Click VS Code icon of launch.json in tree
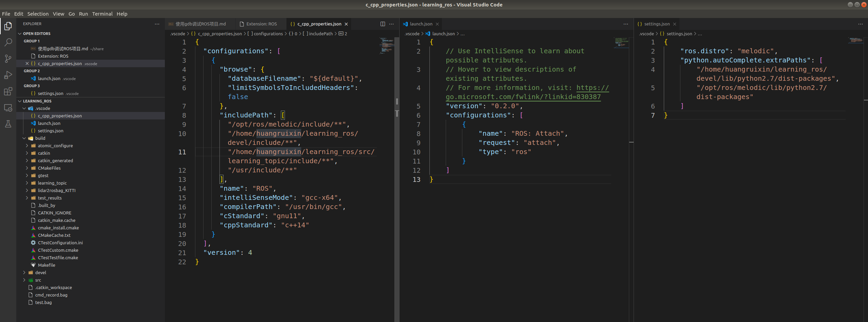The image size is (868, 322). coord(33,123)
